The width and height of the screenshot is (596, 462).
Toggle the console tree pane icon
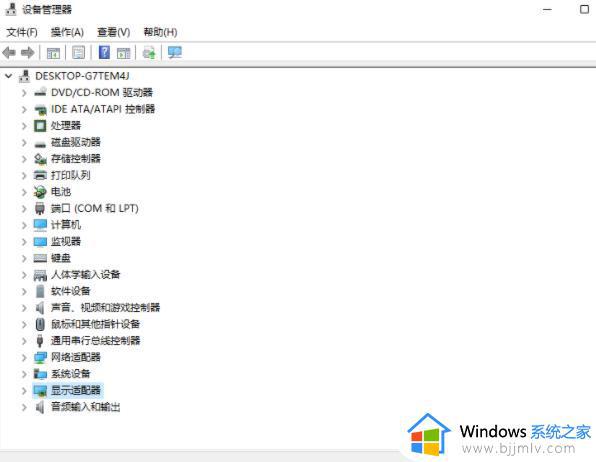(x=53, y=53)
